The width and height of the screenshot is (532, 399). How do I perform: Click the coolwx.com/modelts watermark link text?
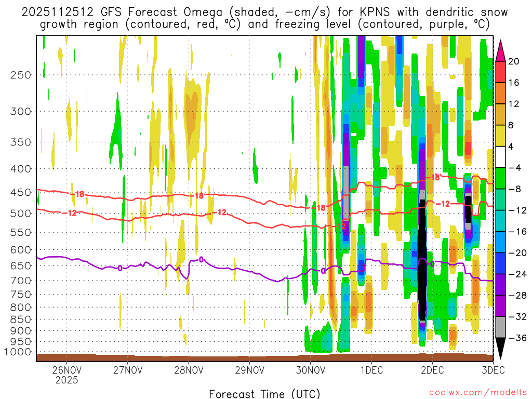tap(478, 393)
